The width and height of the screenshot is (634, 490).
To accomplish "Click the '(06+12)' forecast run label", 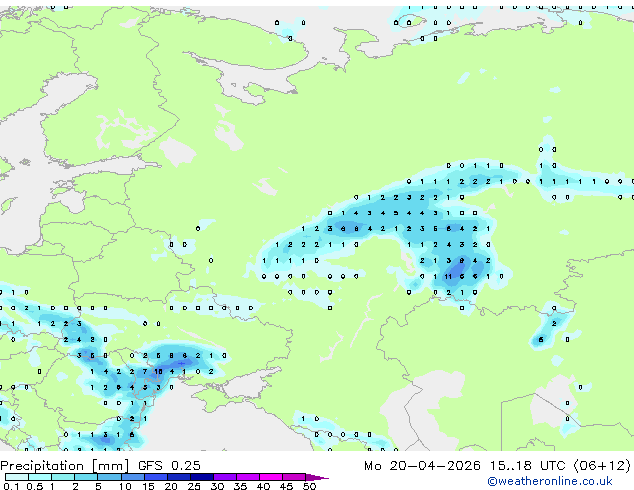I will pyautogui.click(x=602, y=466).
